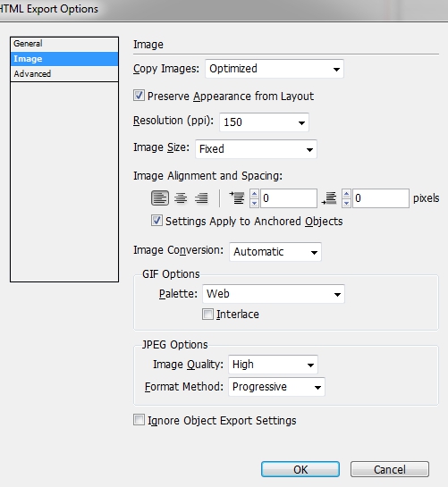Open the GIF Palette dropdown
448x487 pixels.
(x=274, y=294)
